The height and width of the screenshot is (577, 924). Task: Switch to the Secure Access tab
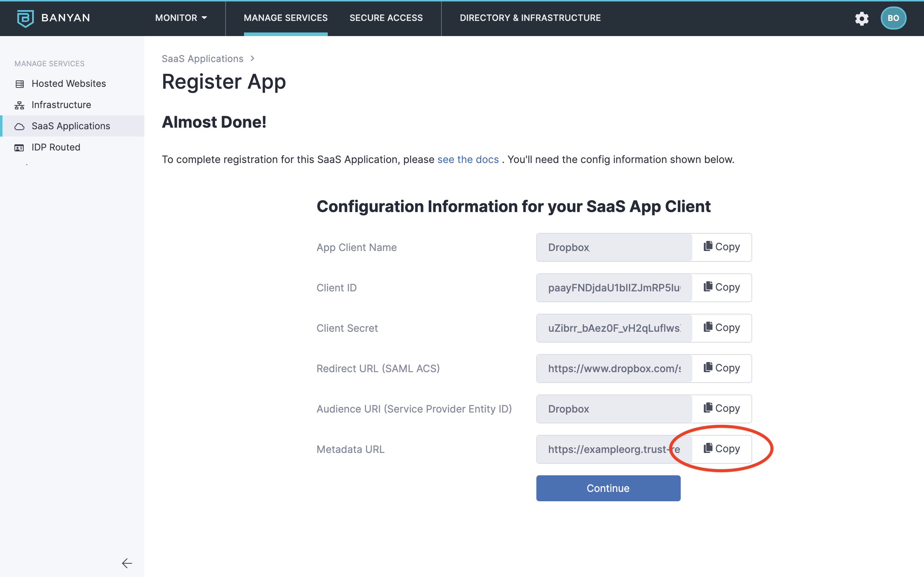(386, 18)
